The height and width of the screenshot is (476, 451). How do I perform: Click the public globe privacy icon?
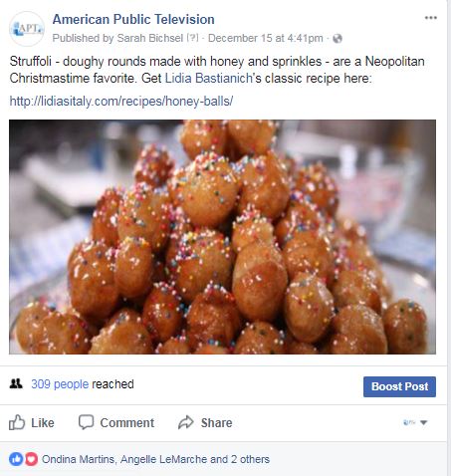pyautogui.click(x=338, y=39)
